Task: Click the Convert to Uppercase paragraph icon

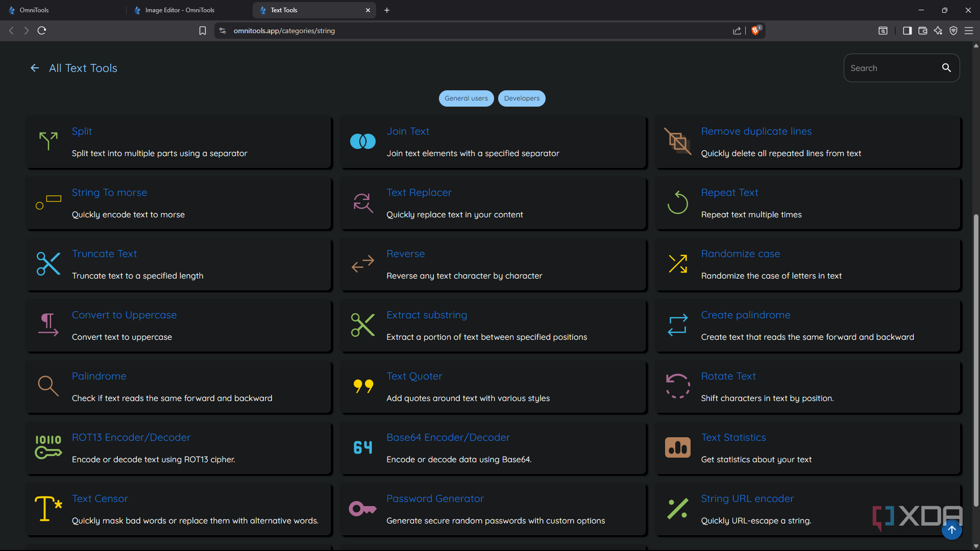Action: (x=48, y=325)
